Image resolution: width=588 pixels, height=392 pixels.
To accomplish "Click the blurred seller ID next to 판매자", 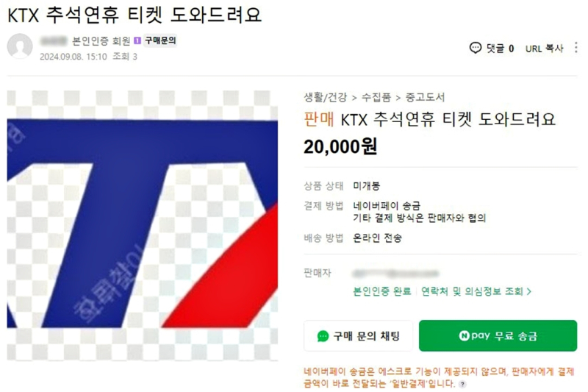I will point(395,274).
